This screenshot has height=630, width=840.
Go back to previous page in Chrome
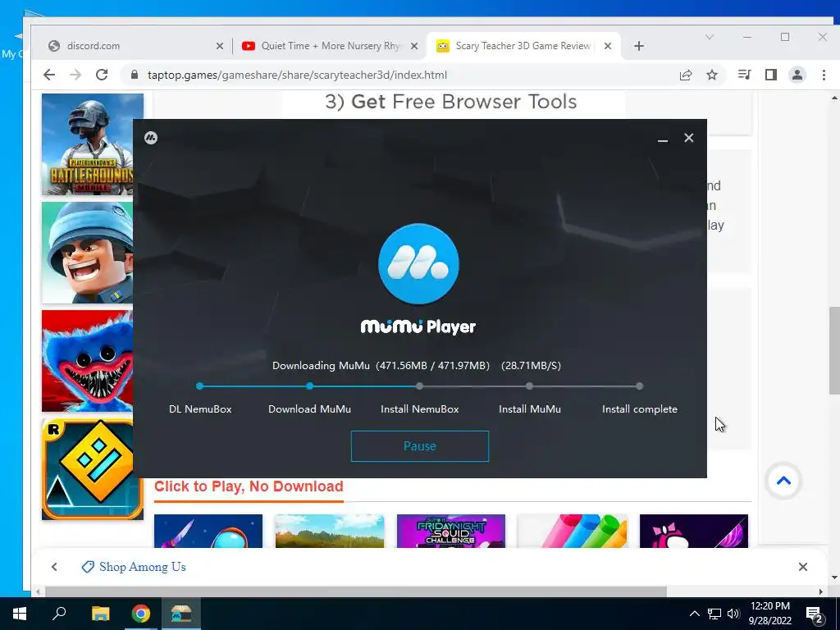pos(49,75)
